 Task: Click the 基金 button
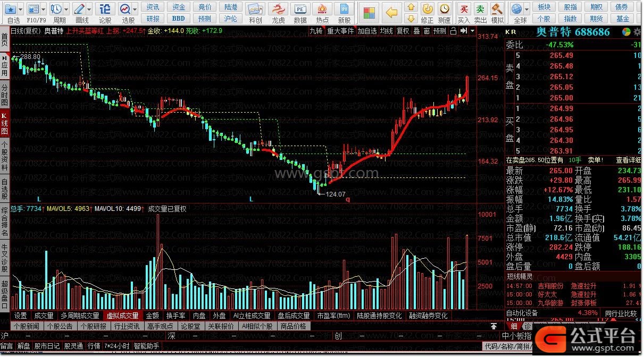coord(622,18)
